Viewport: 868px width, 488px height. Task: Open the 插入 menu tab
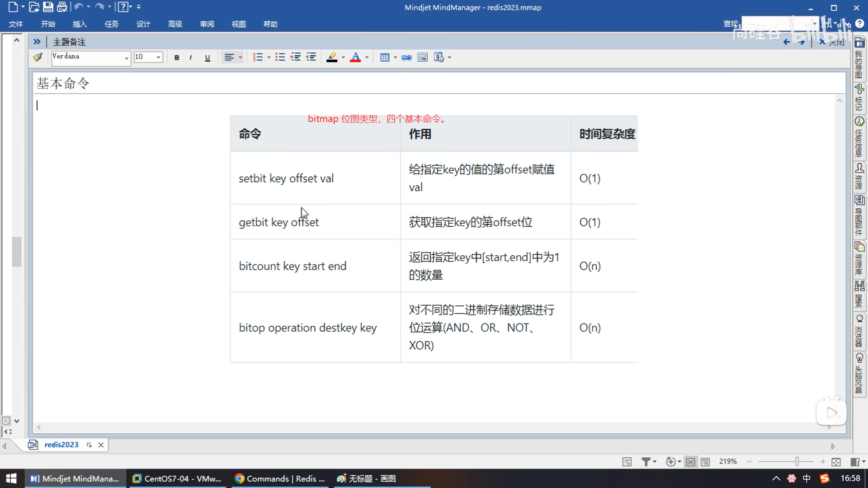(x=80, y=24)
